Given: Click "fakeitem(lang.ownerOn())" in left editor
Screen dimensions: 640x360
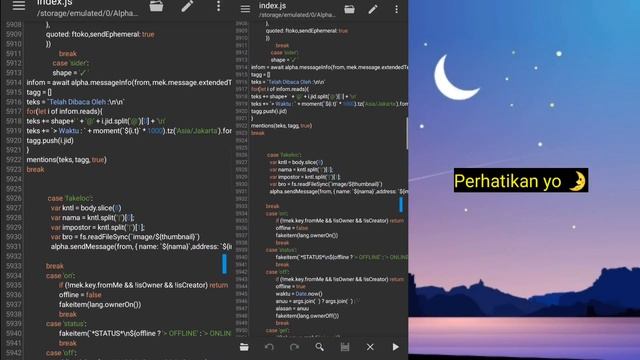Looking at the screenshot, I should coord(100,304).
